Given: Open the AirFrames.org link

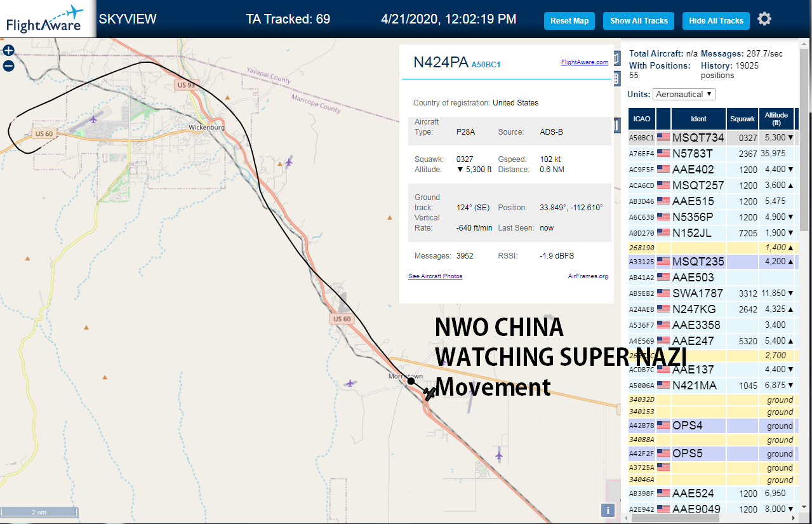Looking at the screenshot, I should point(588,276).
